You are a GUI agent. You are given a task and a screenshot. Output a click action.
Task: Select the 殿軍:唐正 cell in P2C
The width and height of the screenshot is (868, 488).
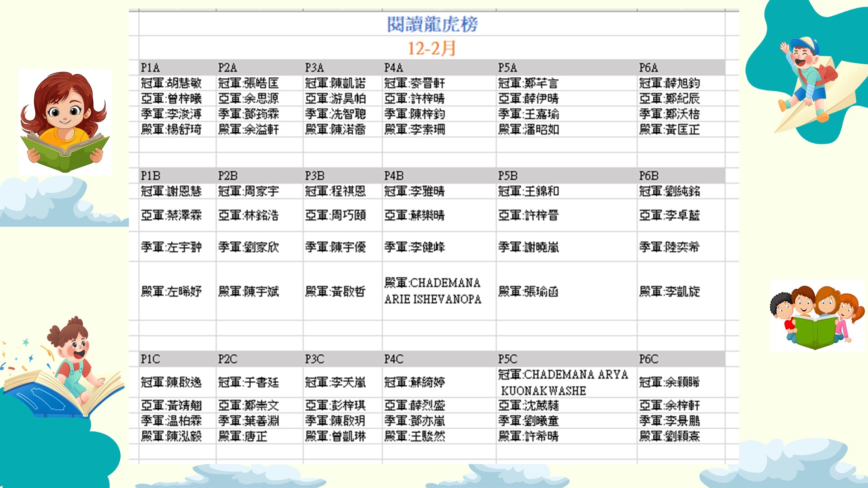pyautogui.click(x=243, y=436)
